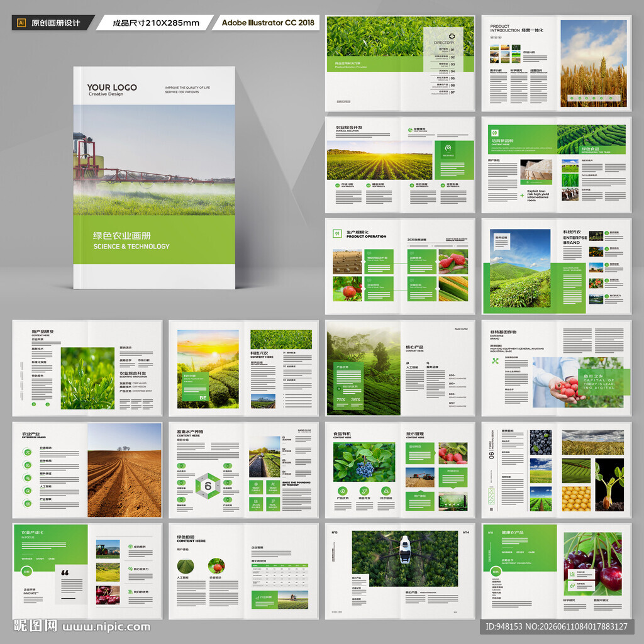Image resolution: width=644 pixels, height=644 pixels.
Task: Click the green square icon beside '生产规模化'
Action: (337, 234)
